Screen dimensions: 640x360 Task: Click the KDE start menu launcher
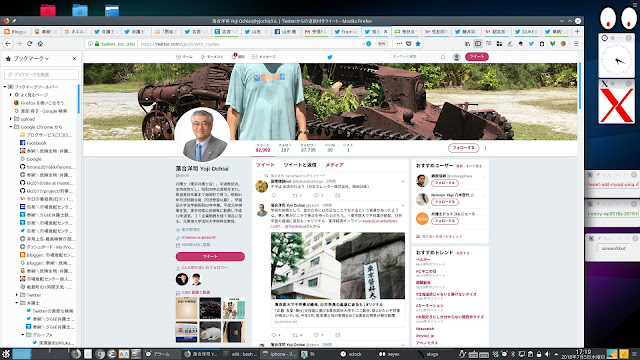click(x=6, y=354)
